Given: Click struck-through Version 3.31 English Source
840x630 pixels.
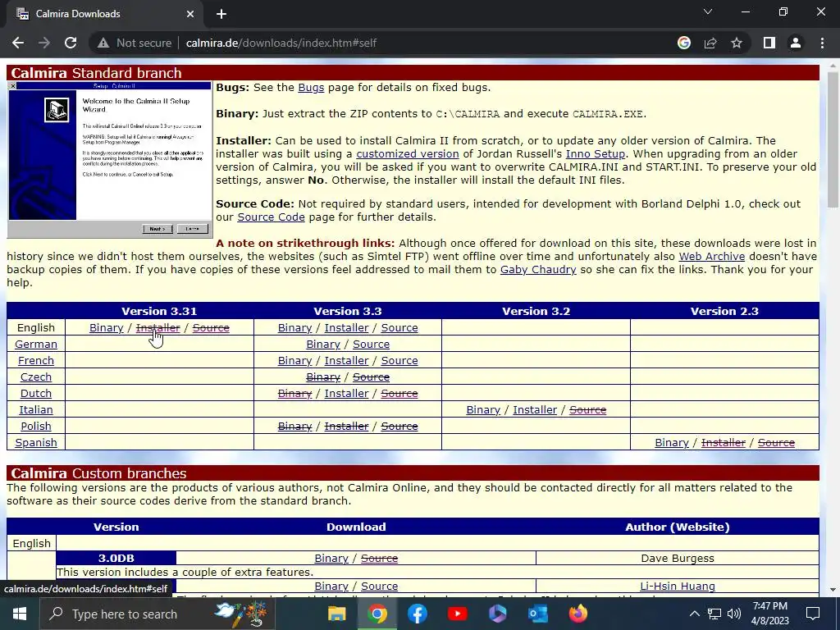Looking at the screenshot, I should 211,328.
